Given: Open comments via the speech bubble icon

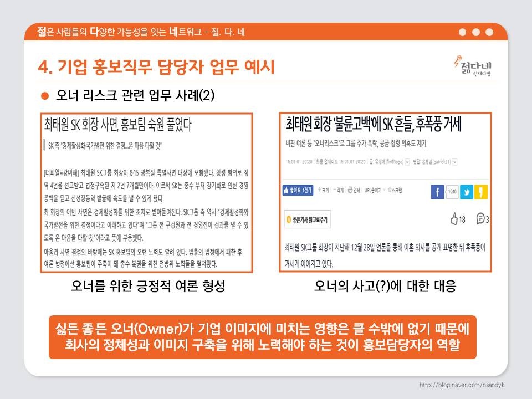Looking at the screenshot, I should coord(480,218).
